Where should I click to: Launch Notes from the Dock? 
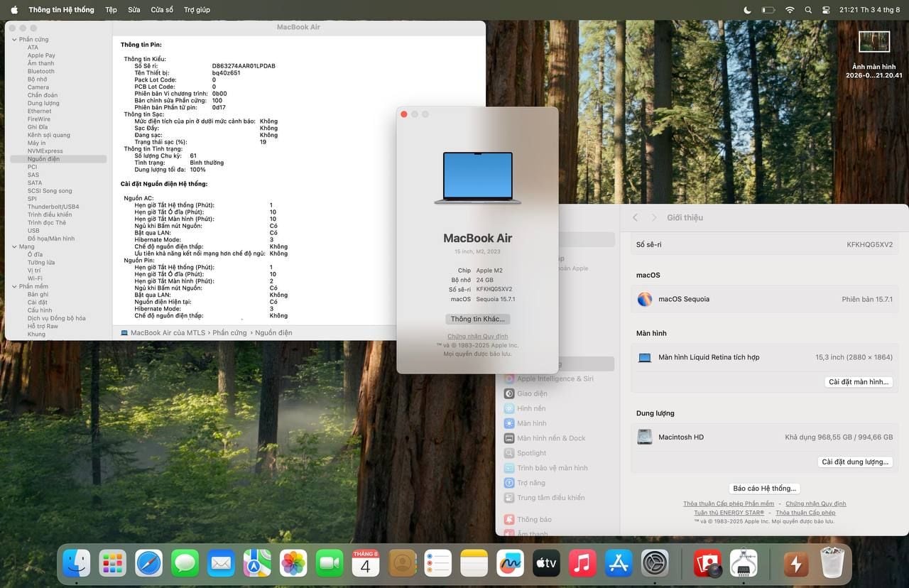[474, 564]
